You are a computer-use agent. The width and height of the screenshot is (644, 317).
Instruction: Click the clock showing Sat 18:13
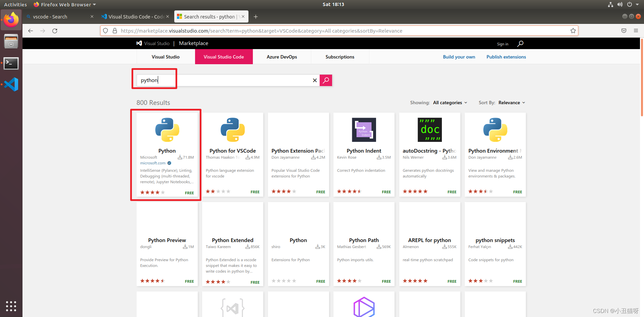333,4
